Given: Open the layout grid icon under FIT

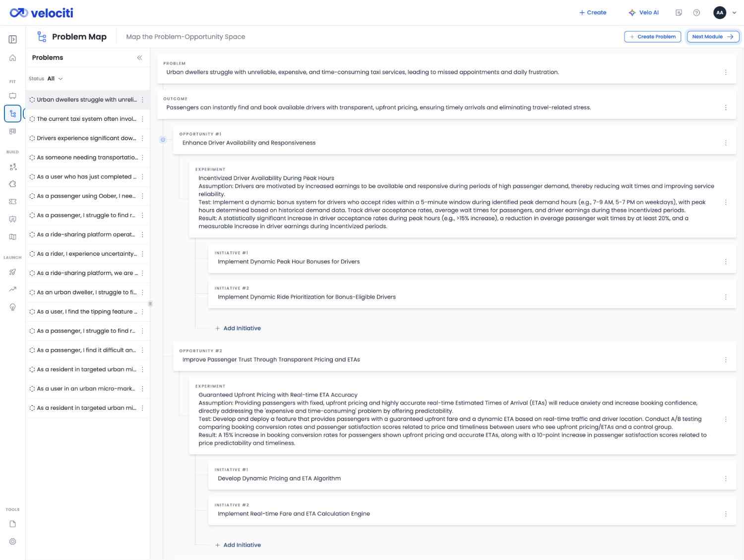Looking at the screenshot, I should 13,131.
